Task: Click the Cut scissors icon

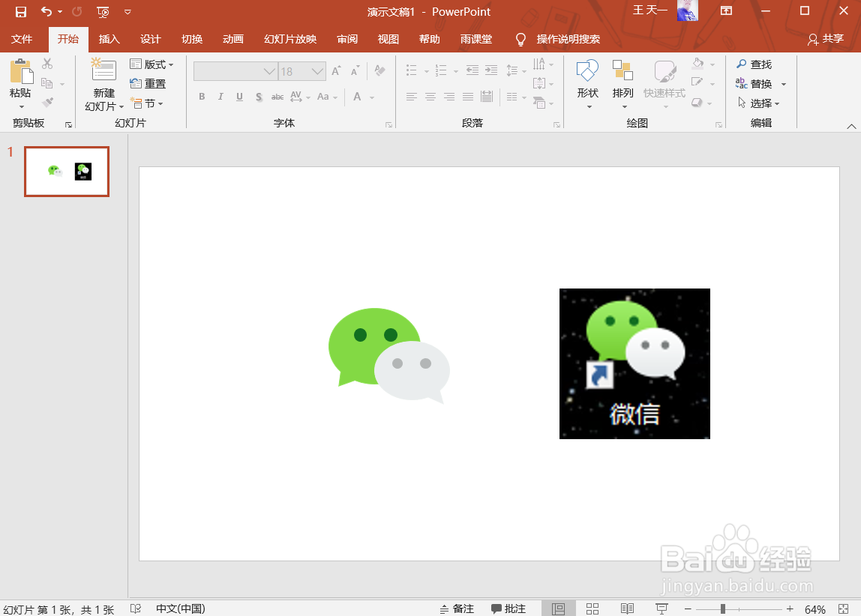Action: coord(47,64)
